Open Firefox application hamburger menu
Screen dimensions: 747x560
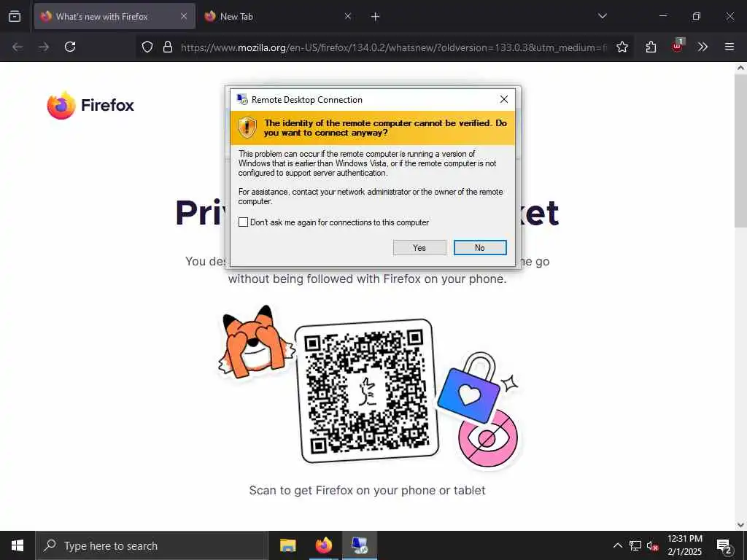(729, 47)
